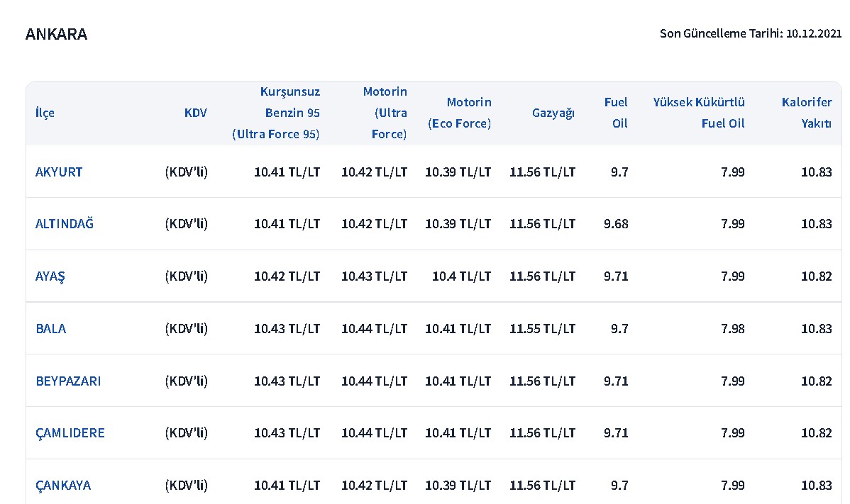Open the AYAŞ district link
Image resolution: width=850 pixels, height=504 pixels.
(50, 276)
